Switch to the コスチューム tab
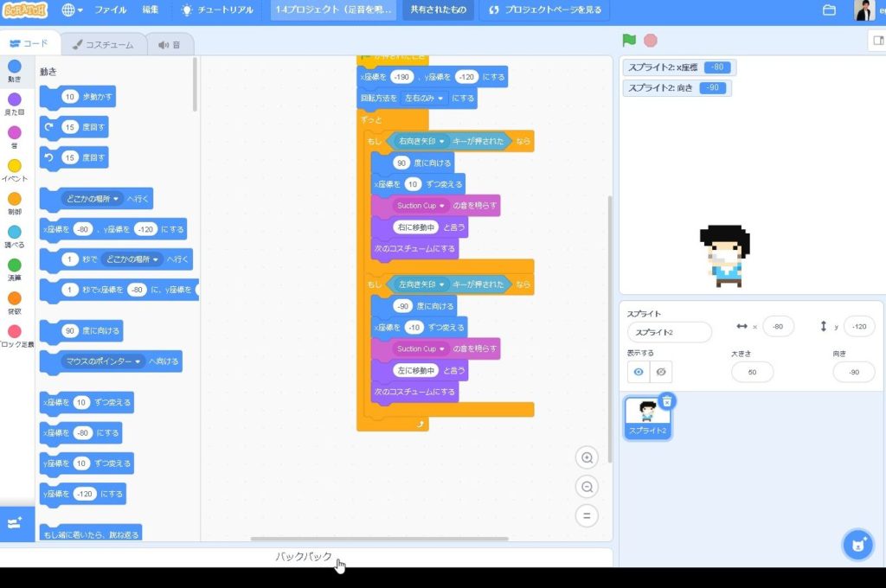 pyautogui.click(x=103, y=44)
